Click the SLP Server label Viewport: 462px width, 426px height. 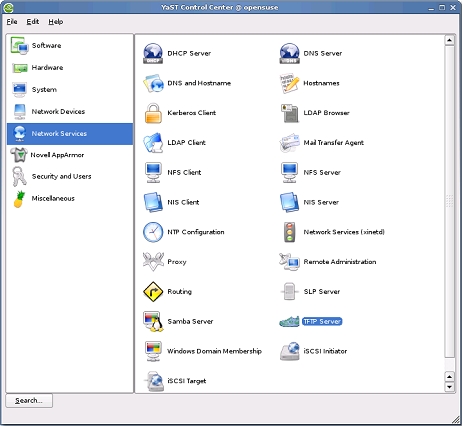tap(322, 292)
